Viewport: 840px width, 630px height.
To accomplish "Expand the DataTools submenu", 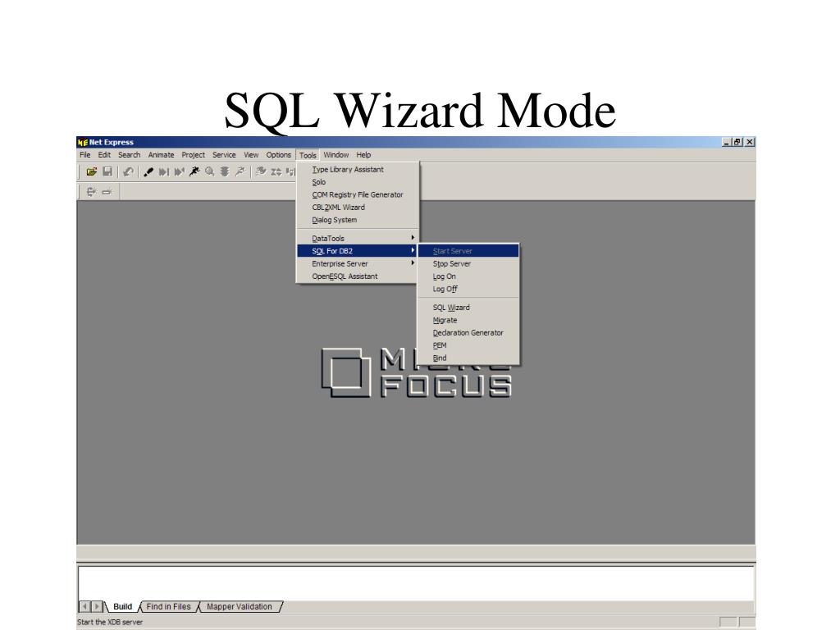I will tap(358, 239).
